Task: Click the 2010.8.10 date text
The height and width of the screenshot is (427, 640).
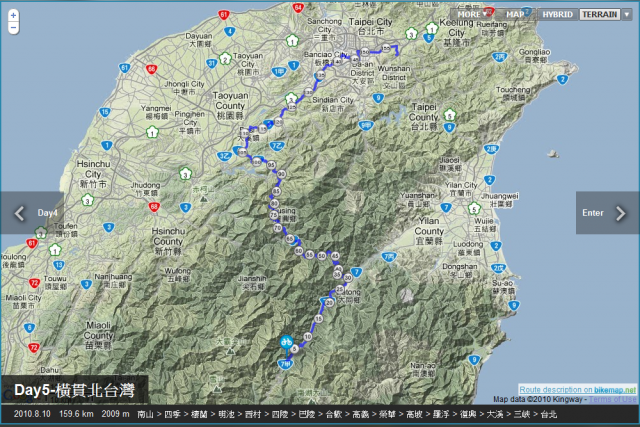Action: pyautogui.click(x=32, y=414)
